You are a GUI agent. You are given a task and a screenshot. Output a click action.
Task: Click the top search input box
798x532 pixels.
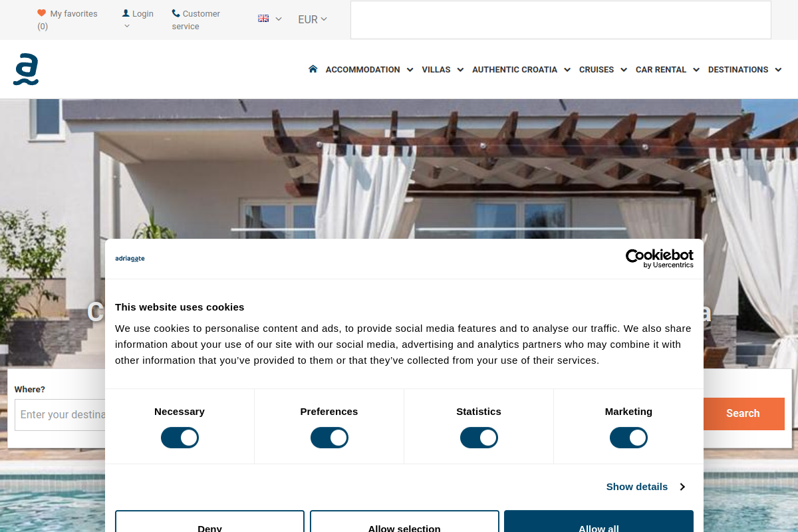pos(561,20)
